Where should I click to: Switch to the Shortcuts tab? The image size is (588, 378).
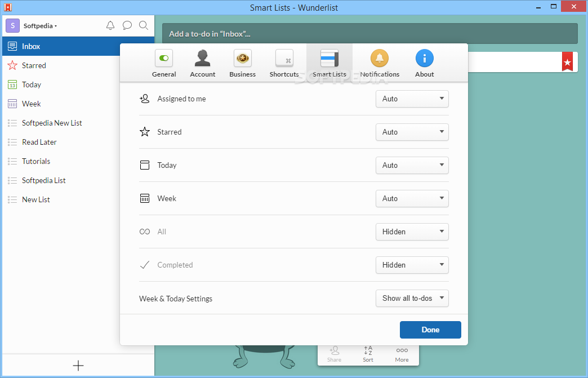click(284, 63)
